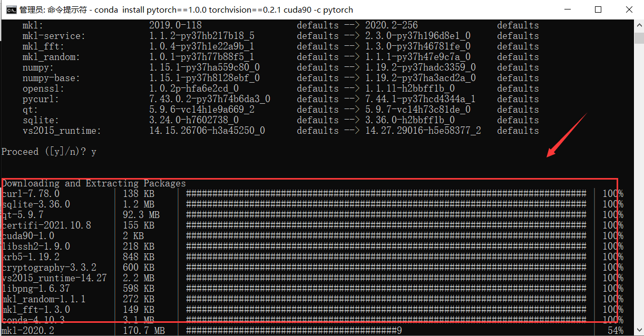Click the 'mkl_fft-1.3.0' download row name
The width and height of the screenshot is (644, 336).
[x=36, y=310]
